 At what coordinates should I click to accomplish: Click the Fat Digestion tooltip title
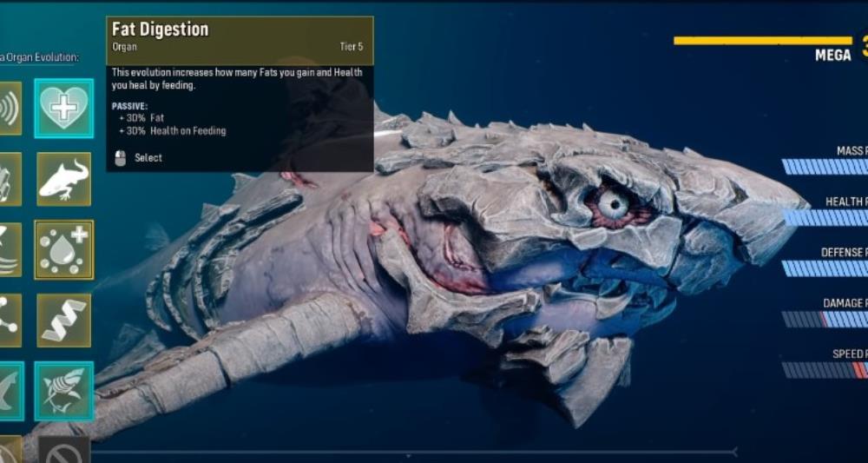160,30
